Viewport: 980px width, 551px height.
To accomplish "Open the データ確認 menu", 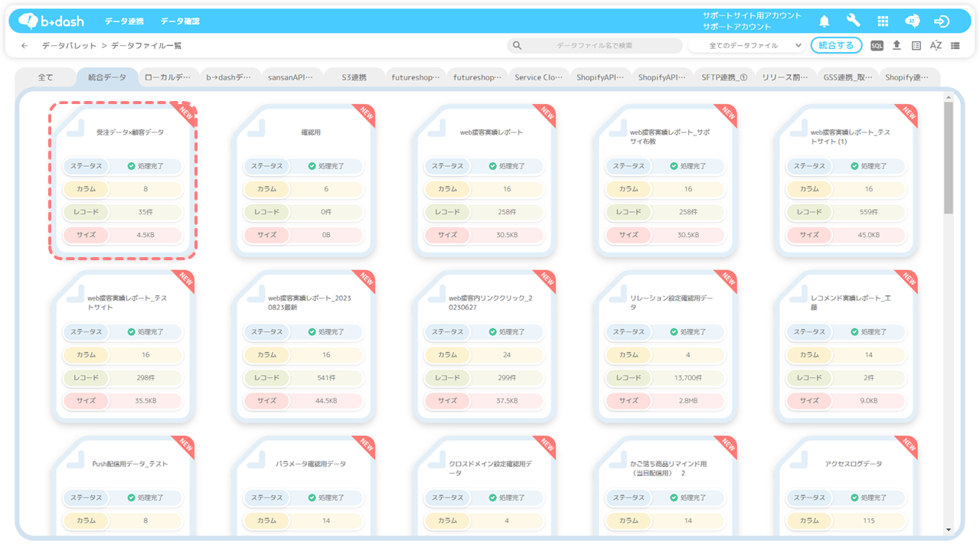I will point(180,21).
